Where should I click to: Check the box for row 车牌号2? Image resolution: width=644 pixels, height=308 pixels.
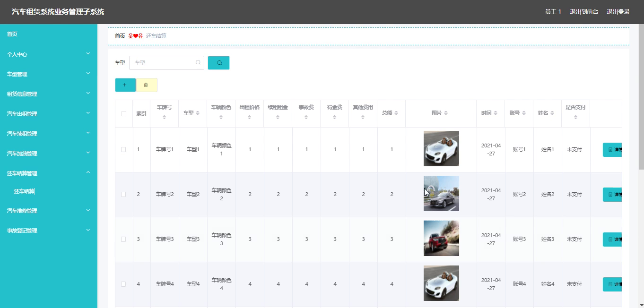pos(123,194)
